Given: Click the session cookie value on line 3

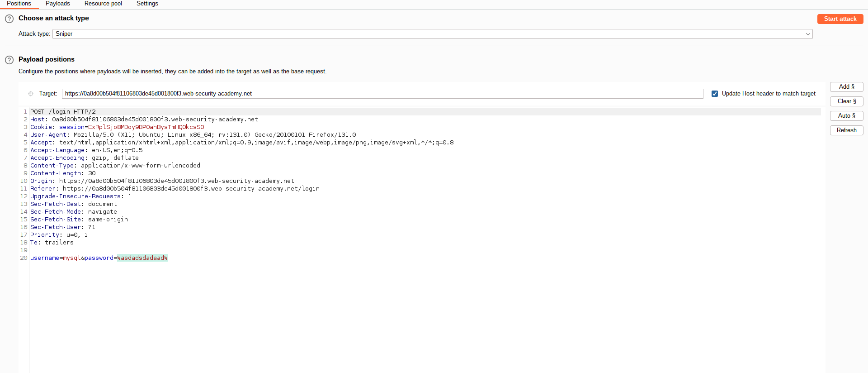Looking at the screenshot, I should (x=146, y=127).
